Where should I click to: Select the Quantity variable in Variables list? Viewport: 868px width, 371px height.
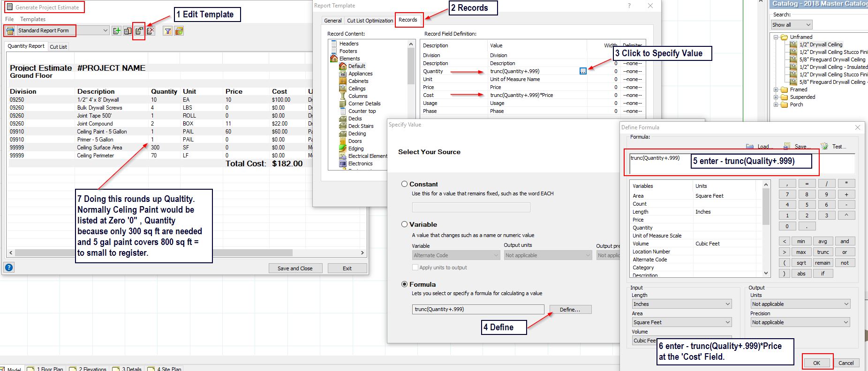(x=642, y=228)
